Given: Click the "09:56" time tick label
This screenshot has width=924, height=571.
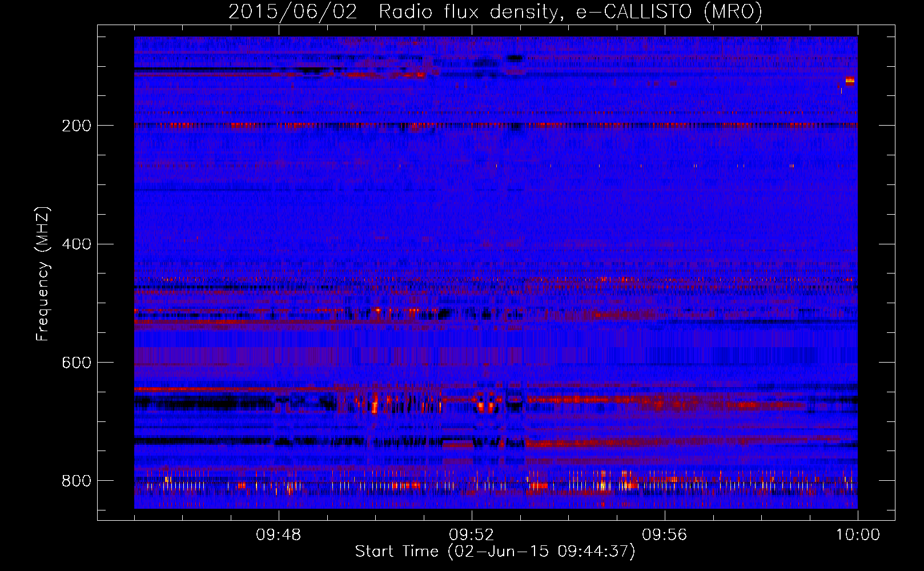Looking at the screenshot, I should pyautogui.click(x=665, y=535).
